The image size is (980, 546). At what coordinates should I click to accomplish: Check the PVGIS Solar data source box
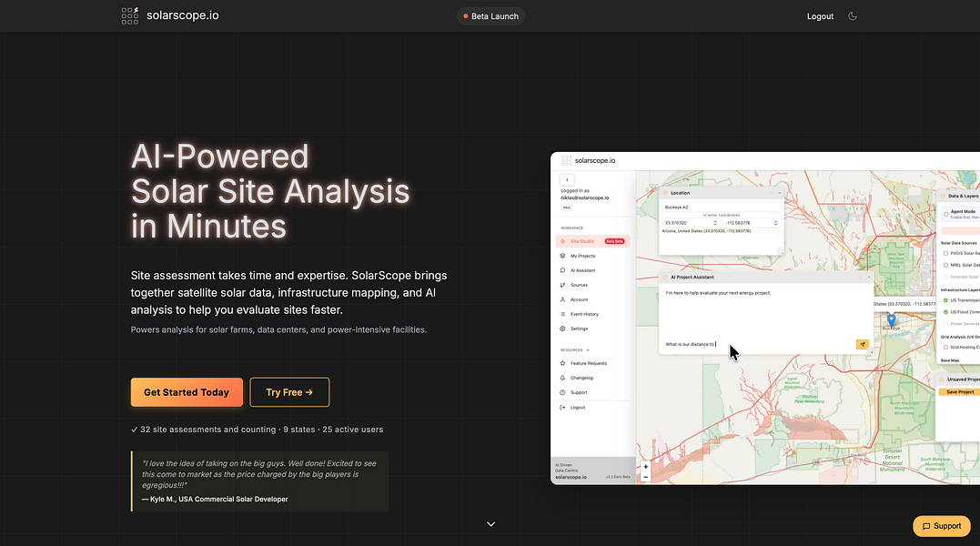tap(945, 254)
